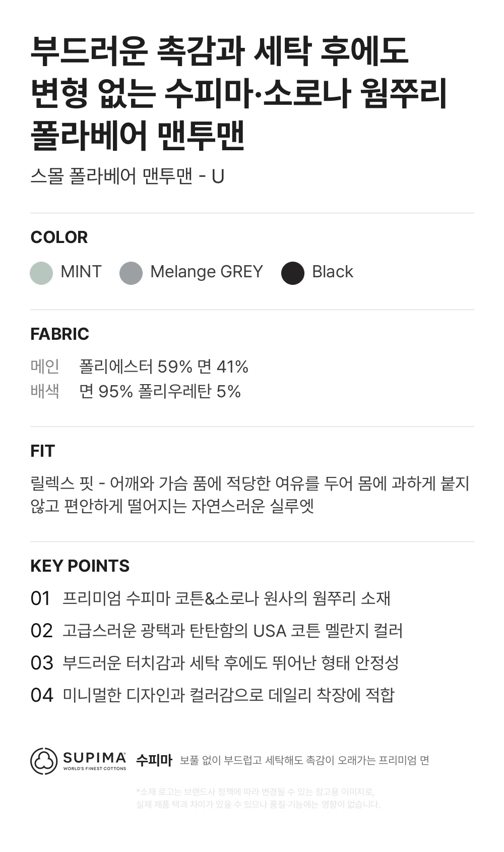Viewport: 504px width, 852px height.
Task: Select the Melange GREY color swatch
Action: (x=131, y=273)
